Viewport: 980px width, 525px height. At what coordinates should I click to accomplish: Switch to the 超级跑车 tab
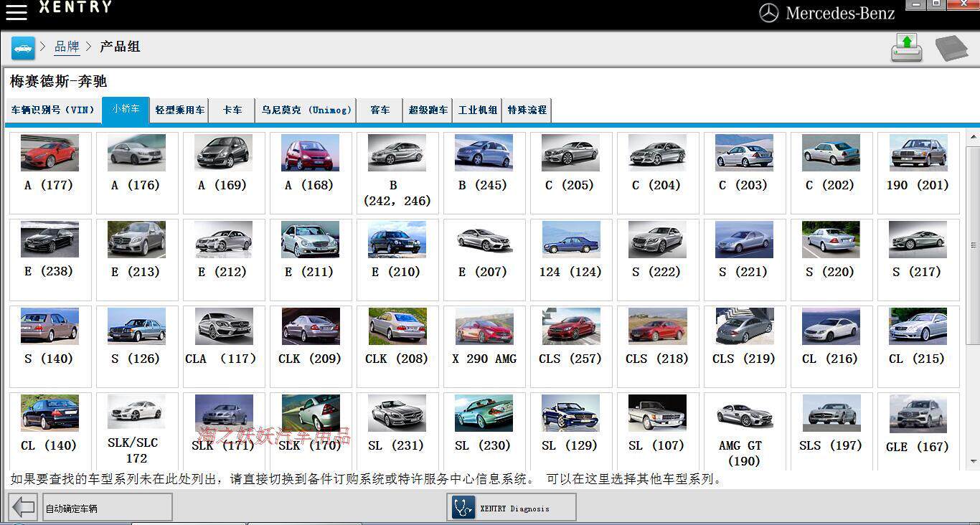click(428, 110)
